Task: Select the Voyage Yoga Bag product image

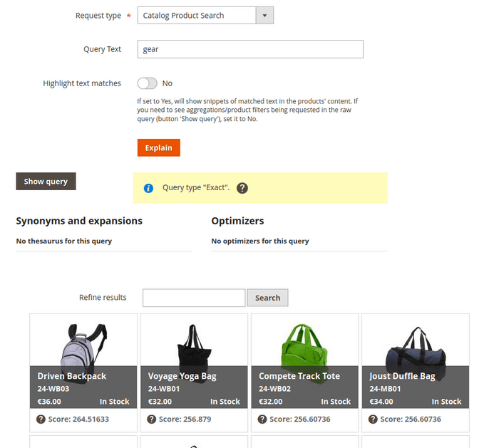Action: point(194,343)
